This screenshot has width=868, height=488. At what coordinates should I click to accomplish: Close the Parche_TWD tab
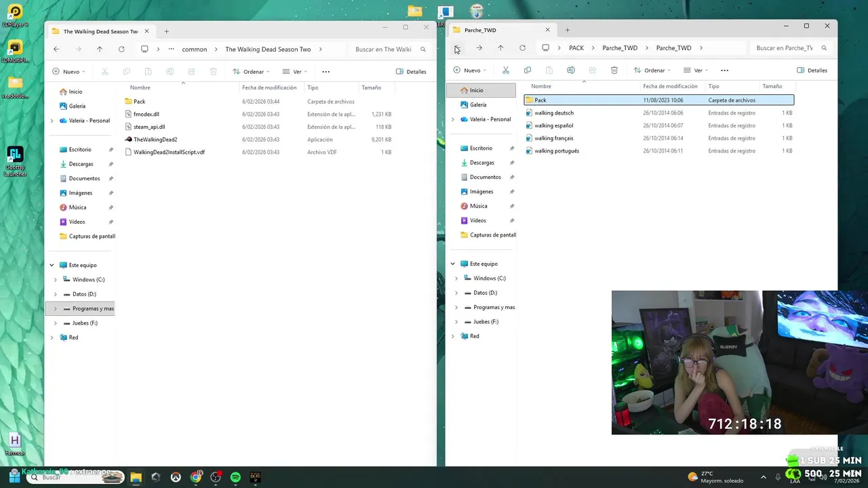coord(548,30)
